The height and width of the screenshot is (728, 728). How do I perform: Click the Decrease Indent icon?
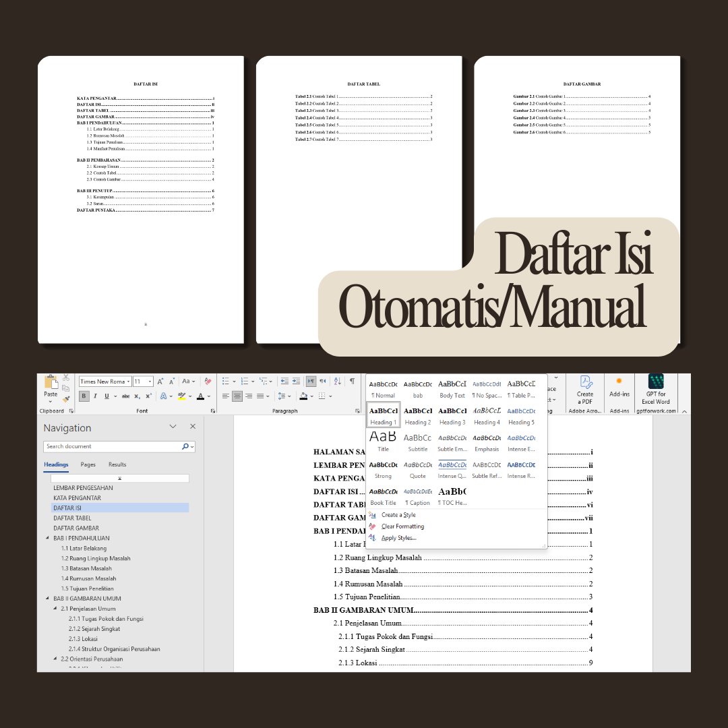[284, 381]
